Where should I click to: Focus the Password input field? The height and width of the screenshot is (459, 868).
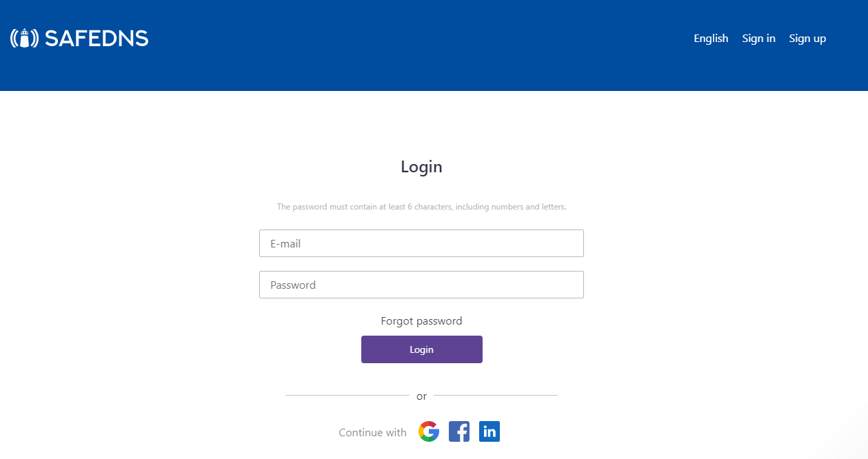421,285
